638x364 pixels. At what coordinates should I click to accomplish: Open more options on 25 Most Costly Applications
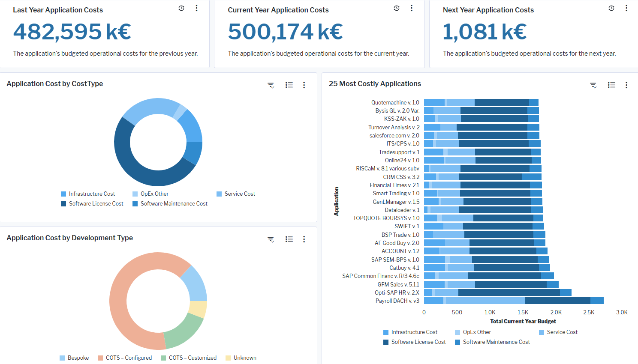pos(626,85)
